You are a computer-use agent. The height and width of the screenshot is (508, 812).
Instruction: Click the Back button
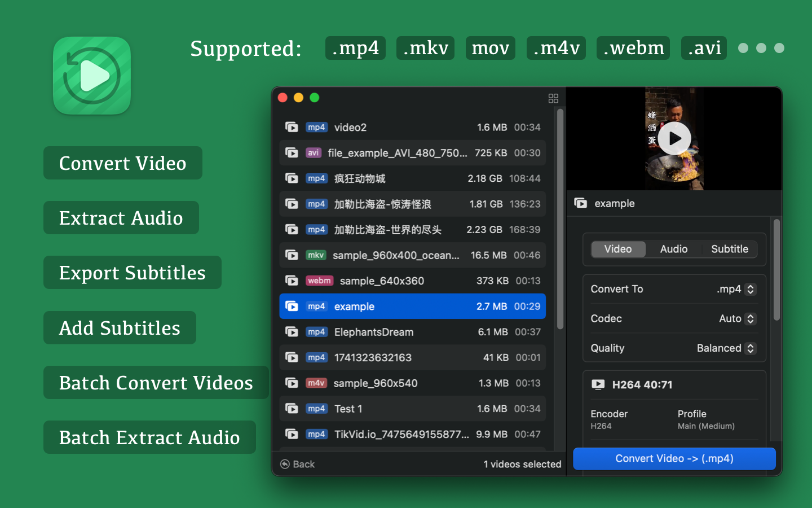(298, 464)
